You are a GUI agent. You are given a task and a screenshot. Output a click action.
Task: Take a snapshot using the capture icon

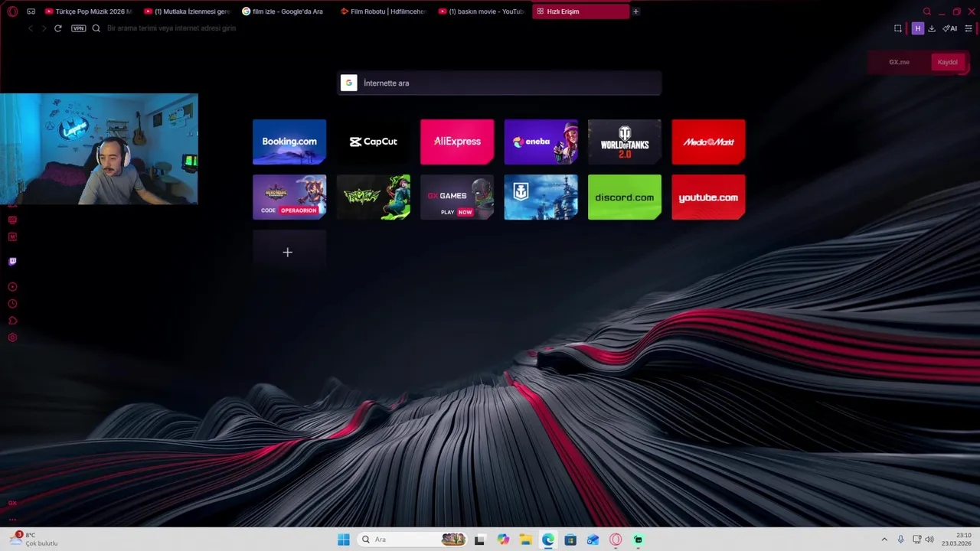[898, 28]
